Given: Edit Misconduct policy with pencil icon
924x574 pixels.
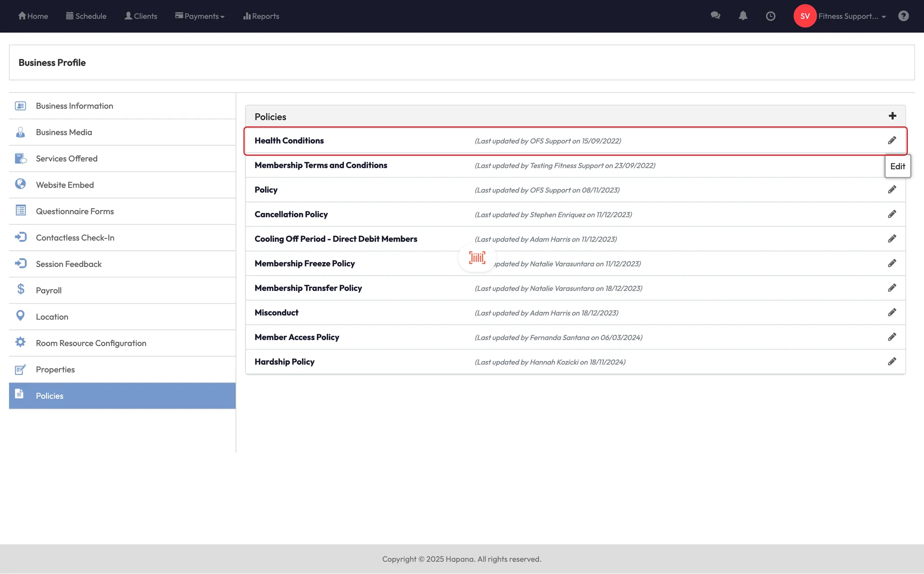Looking at the screenshot, I should point(892,312).
